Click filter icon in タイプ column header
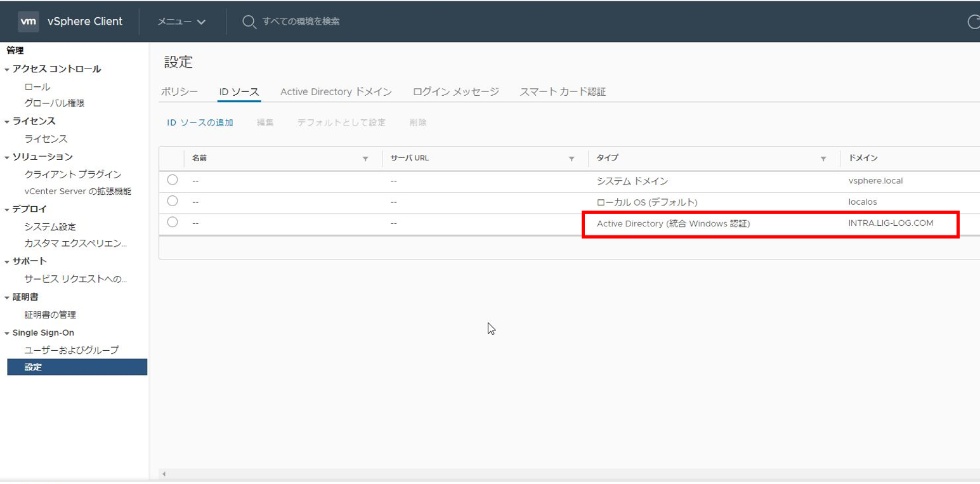Viewport: 980px width, 484px height. pyautogui.click(x=823, y=159)
